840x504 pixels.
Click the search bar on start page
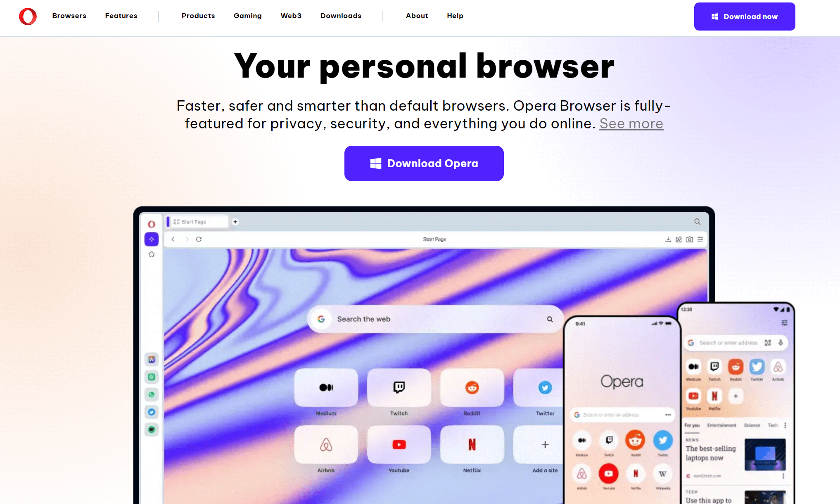click(x=434, y=319)
